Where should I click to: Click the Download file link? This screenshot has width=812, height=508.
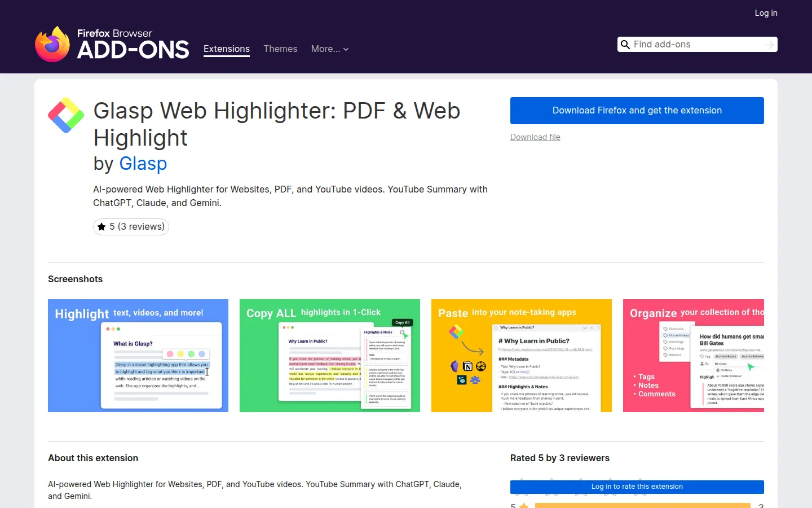pos(535,137)
